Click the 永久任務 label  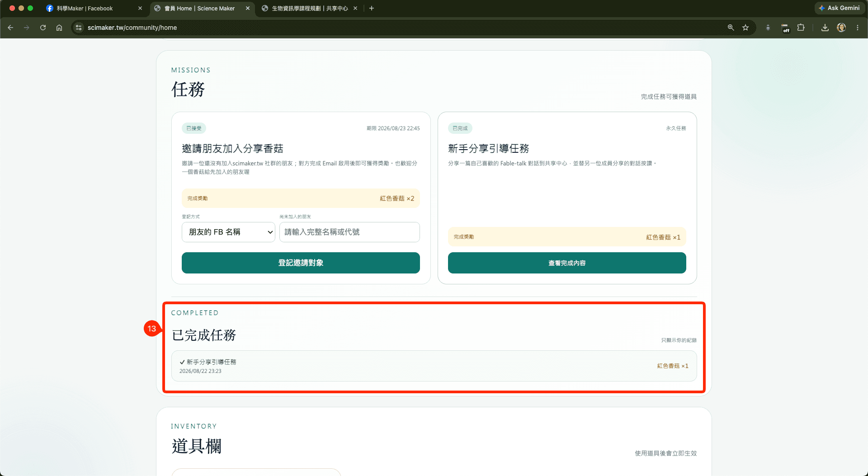676,128
